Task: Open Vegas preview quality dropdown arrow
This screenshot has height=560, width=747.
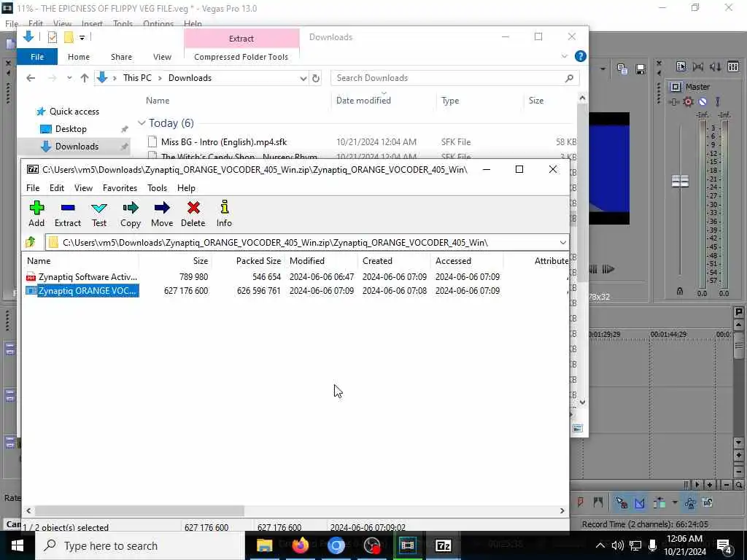Action: (x=603, y=69)
